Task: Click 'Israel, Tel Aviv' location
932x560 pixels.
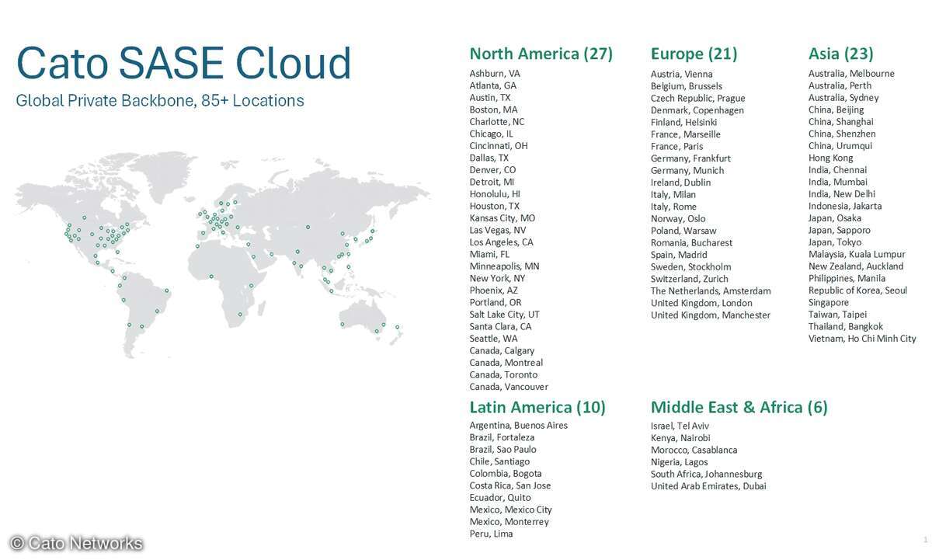Action: tap(680, 426)
